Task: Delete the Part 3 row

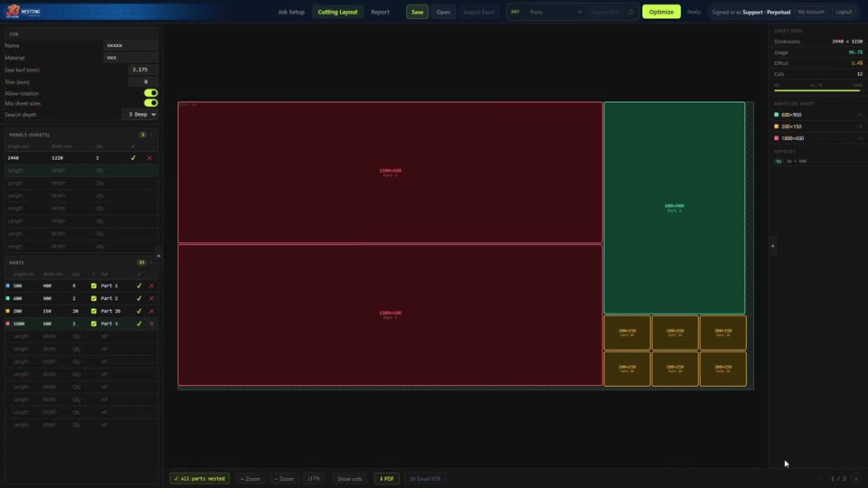Action: (152, 324)
